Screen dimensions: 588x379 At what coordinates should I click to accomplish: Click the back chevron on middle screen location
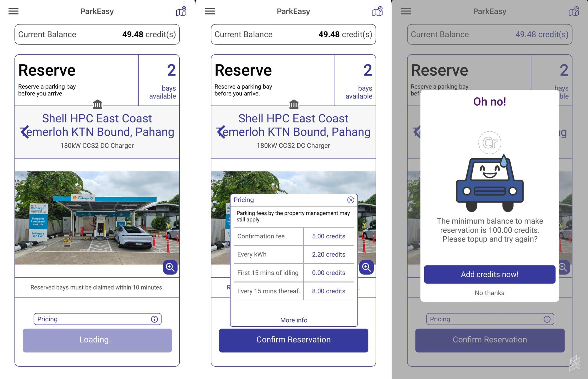pos(221,132)
